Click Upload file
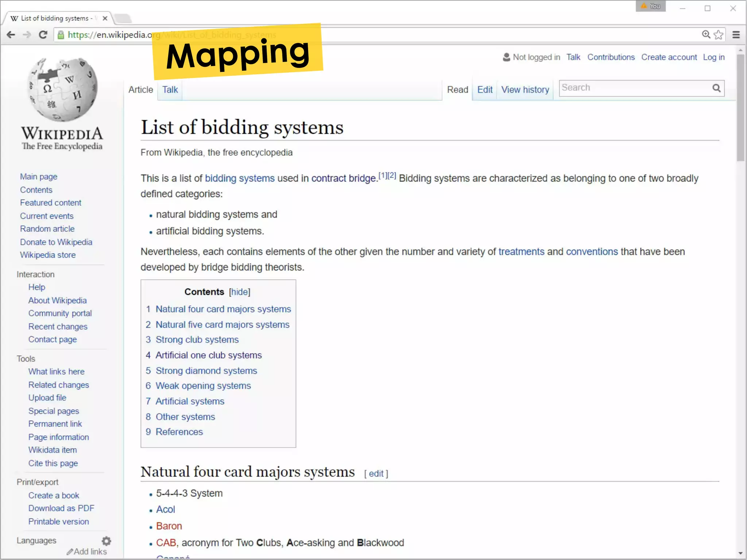The image size is (747, 560). [x=47, y=398]
